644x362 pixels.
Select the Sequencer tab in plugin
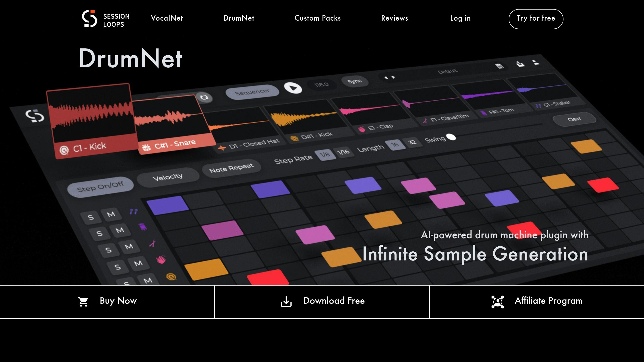point(252,92)
